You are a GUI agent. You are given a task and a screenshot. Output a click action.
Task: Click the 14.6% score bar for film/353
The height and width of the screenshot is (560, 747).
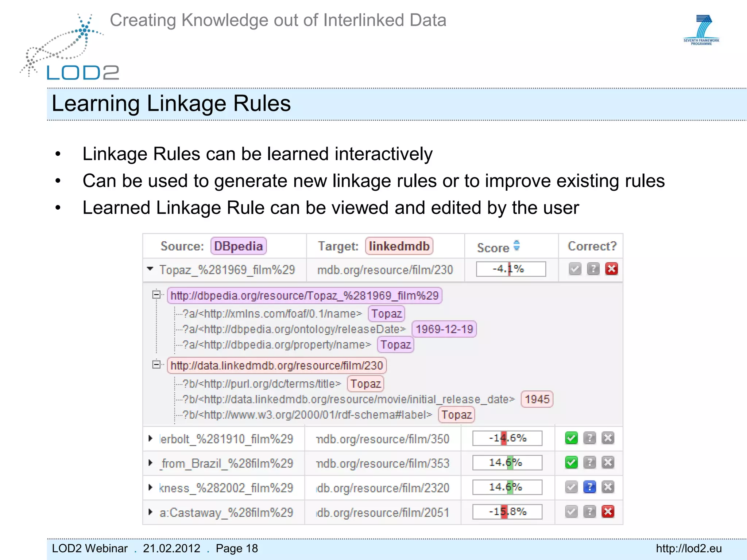tap(507, 463)
